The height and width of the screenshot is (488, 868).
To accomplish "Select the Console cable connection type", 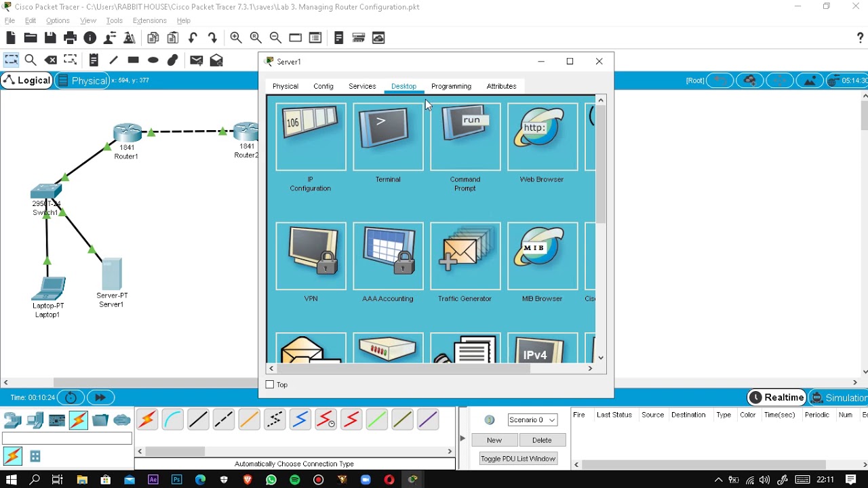I will [172, 420].
